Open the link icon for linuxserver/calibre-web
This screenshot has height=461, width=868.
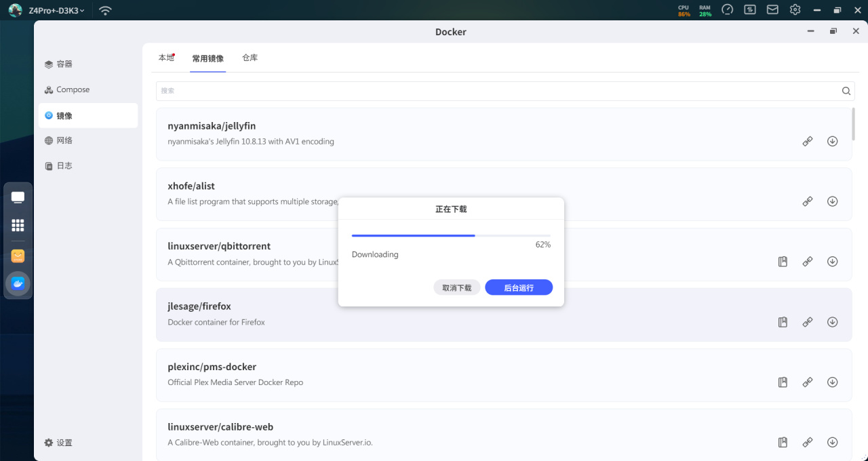pyautogui.click(x=808, y=442)
